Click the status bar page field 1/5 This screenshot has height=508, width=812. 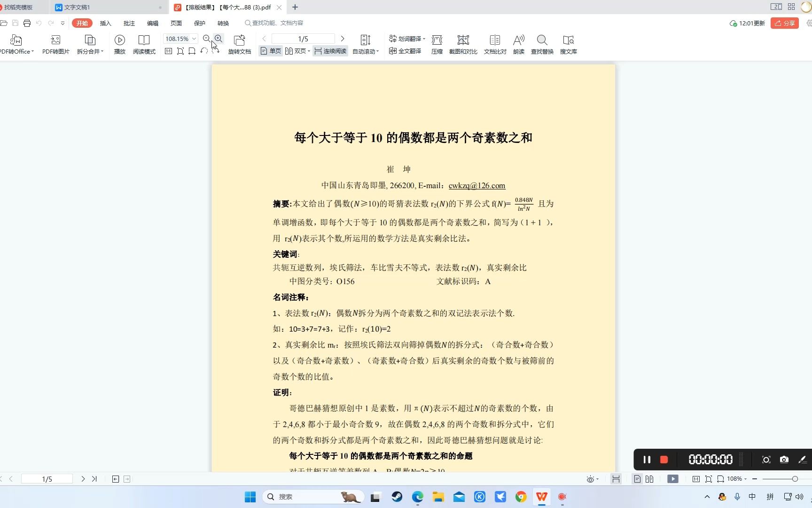[47, 479]
